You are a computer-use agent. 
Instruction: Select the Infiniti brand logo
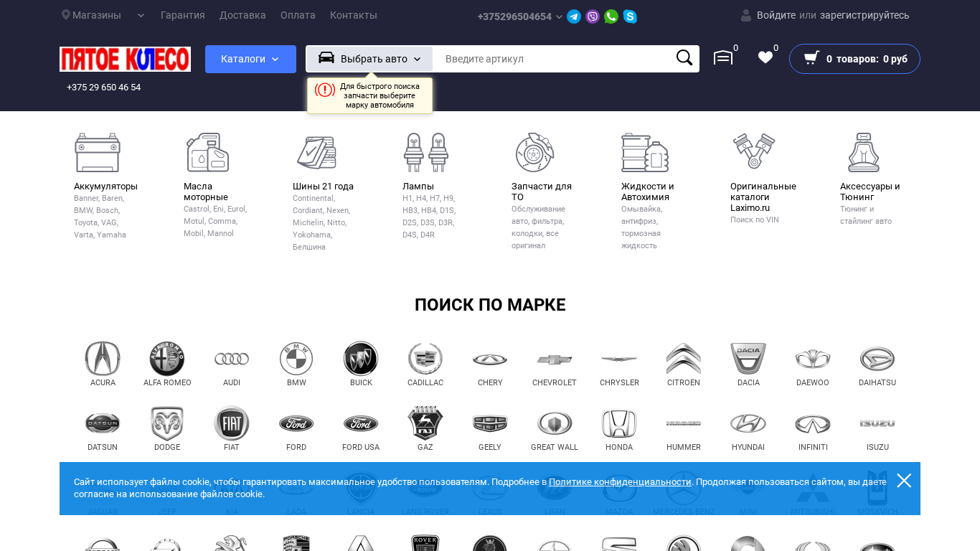813,423
